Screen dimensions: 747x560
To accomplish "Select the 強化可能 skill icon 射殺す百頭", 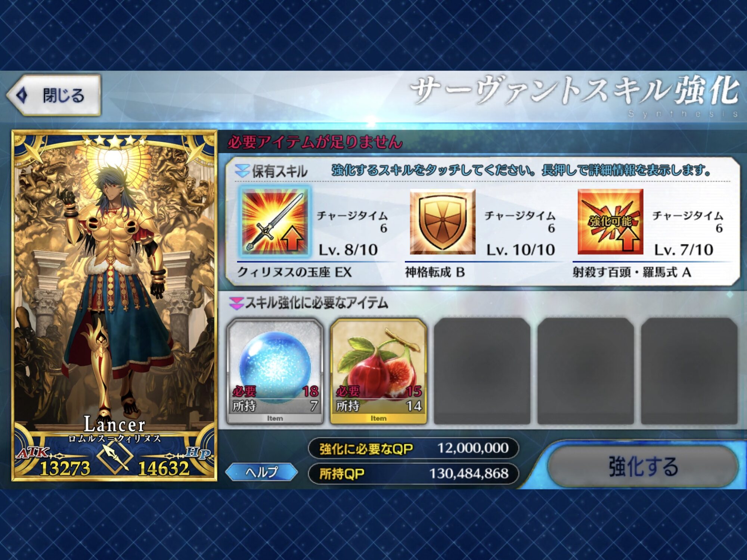I will pos(610,222).
